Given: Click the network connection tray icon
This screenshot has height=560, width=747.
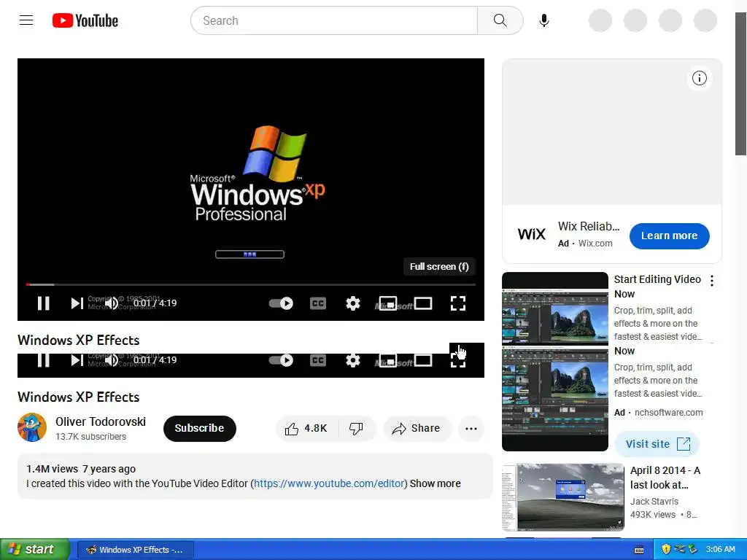Looking at the screenshot, I should pyautogui.click(x=679, y=549).
